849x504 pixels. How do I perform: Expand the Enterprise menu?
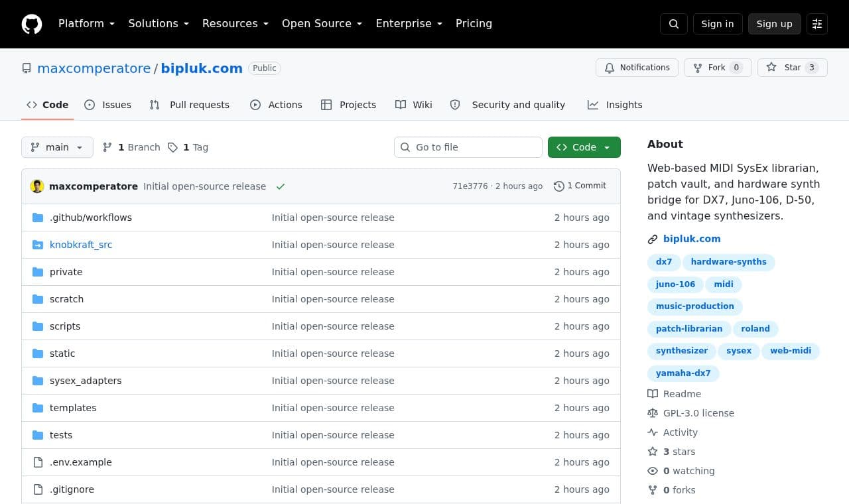tap(409, 24)
